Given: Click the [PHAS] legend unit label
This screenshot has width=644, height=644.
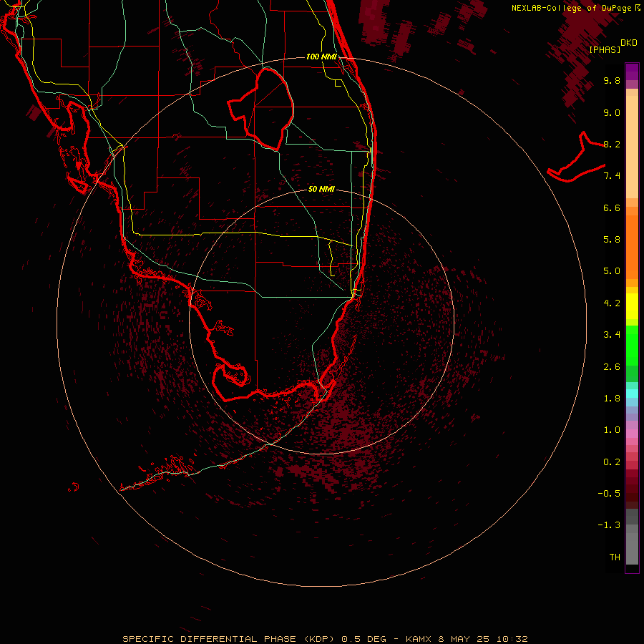Looking at the screenshot, I should [605, 49].
